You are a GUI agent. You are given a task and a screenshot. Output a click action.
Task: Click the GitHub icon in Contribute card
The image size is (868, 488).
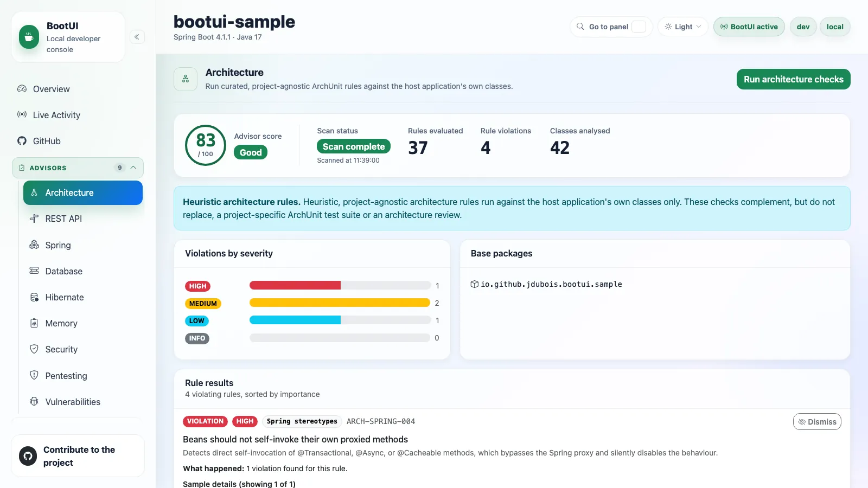pos(28,456)
